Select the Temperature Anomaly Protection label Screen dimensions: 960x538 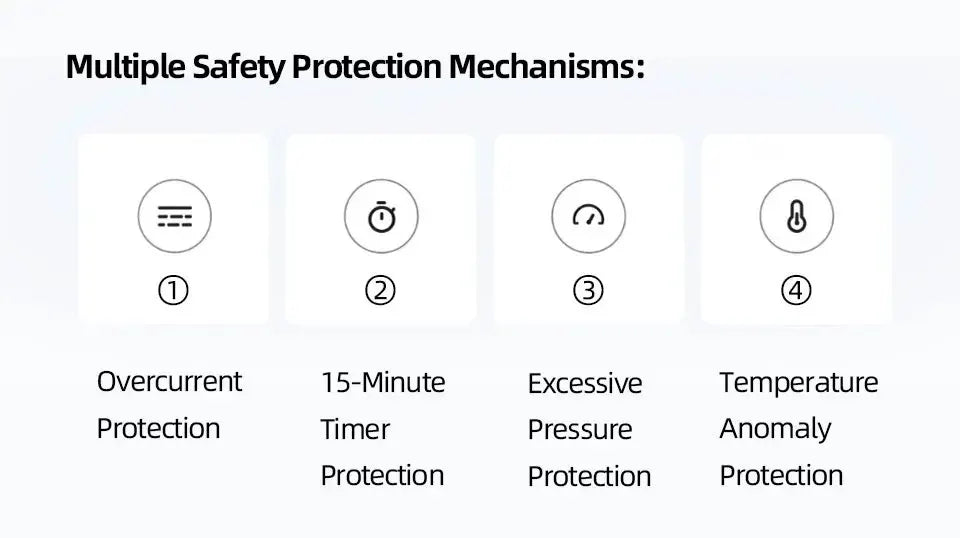click(799, 428)
